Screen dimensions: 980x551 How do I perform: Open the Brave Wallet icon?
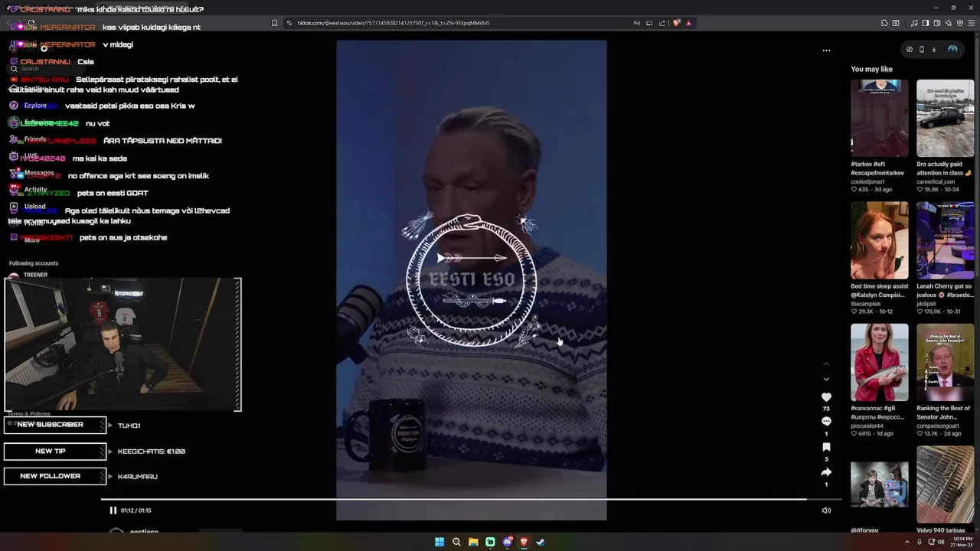pos(936,23)
